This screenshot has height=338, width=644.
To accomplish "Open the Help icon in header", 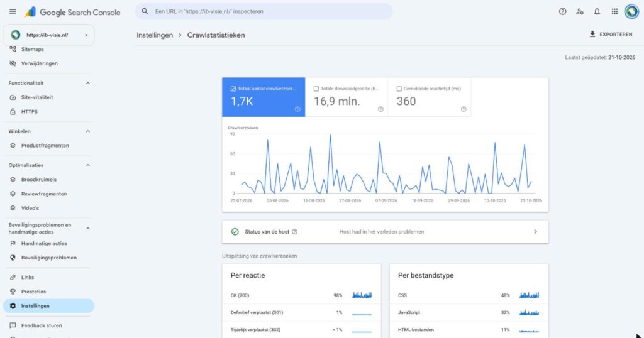I will [563, 11].
